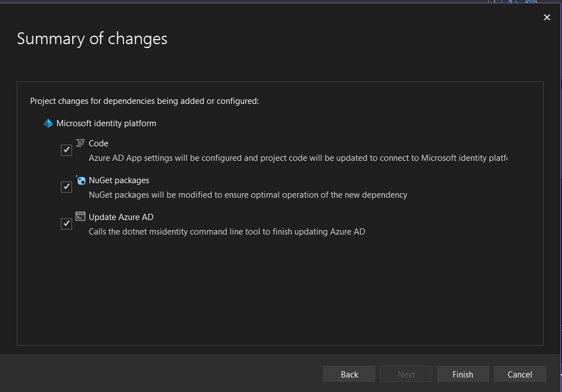Select the Microsoft identity platform tree node

coord(106,123)
